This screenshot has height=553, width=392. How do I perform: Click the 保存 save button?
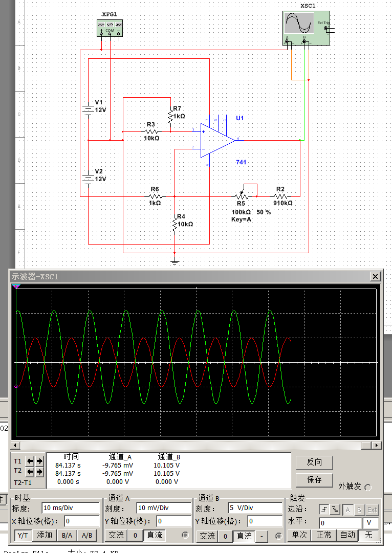[314, 480]
